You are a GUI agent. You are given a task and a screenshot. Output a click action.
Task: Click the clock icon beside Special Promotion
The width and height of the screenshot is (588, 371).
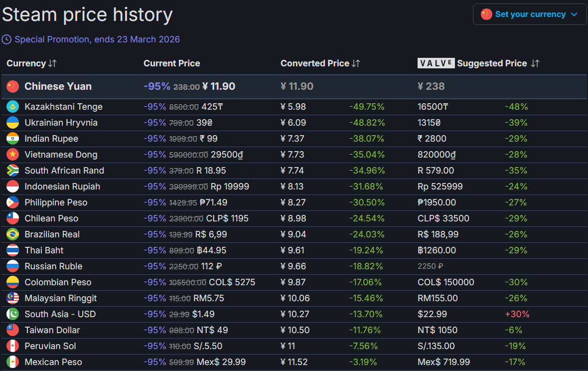[x=6, y=39]
